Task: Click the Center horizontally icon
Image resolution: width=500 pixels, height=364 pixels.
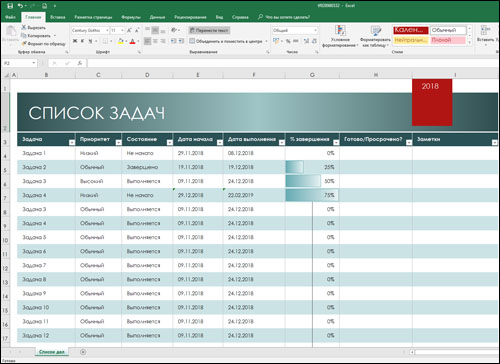Action: point(155,41)
